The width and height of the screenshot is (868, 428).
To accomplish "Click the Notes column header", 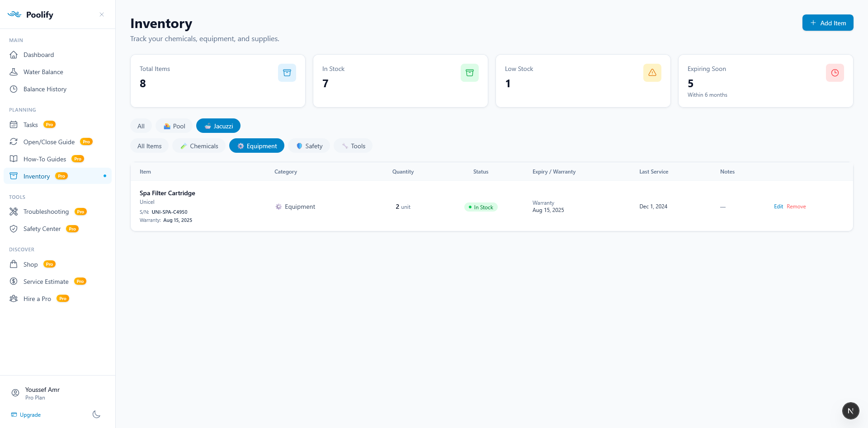I will pyautogui.click(x=727, y=172).
